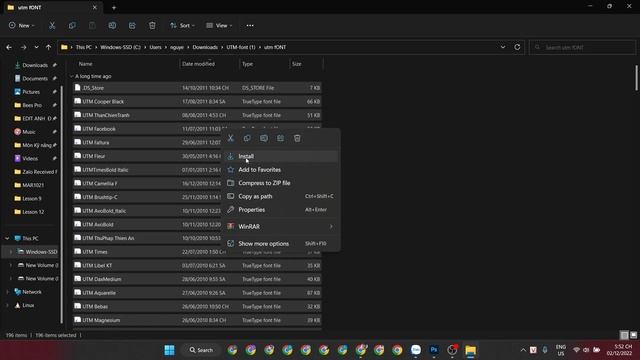Open Music in the sidebar
Screen dimensions: 640x360
pos(29,132)
